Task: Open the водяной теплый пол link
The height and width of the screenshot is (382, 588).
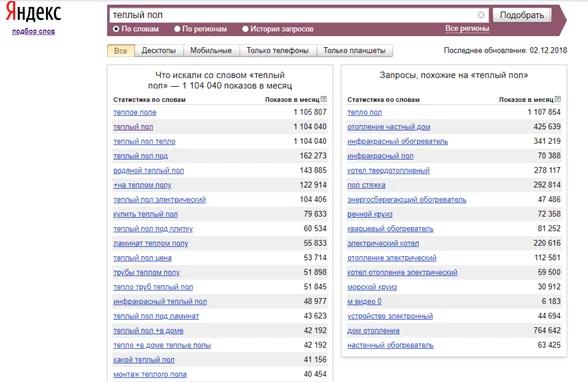Action: point(148,171)
